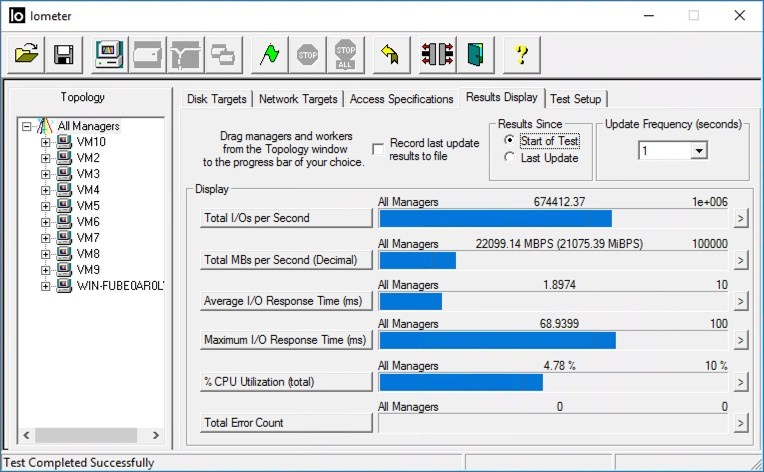Open arrow button beside Total I/Os bar
Screen dimensions: 764x472
point(741,219)
